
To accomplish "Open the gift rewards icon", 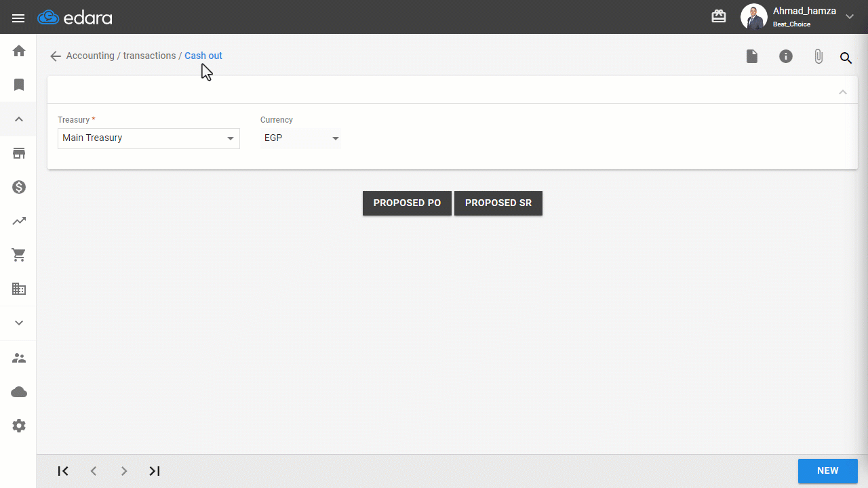I will [x=718, y=16].
